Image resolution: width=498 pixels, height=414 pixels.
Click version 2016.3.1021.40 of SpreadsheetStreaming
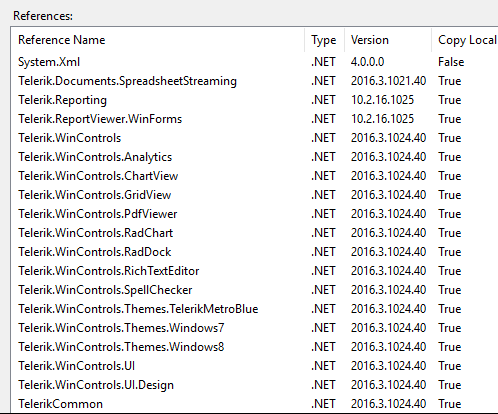pyautogui.click(x=388, y=81)
